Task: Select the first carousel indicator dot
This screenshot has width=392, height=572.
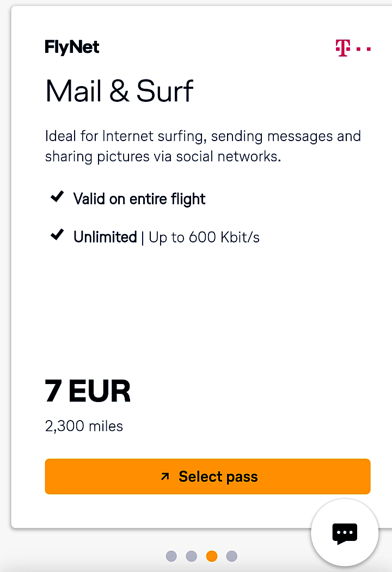Action: point(171,556)
